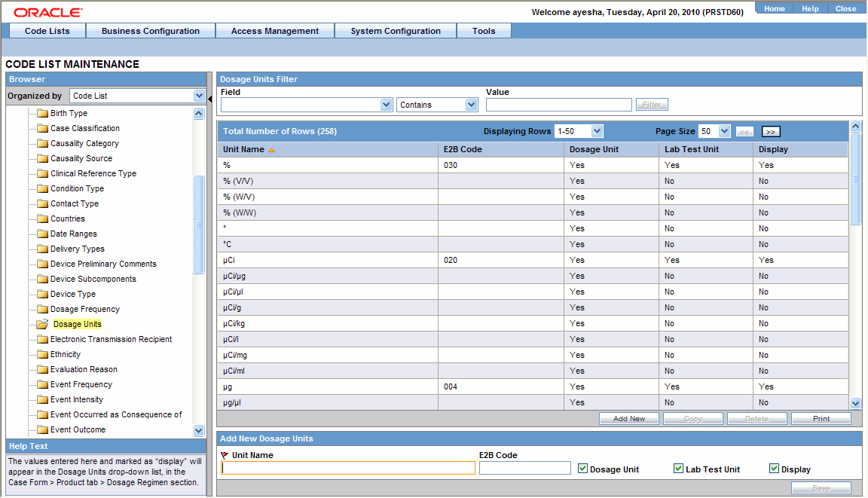Click the Device Subcomponents folder icon

coord(43,279)
